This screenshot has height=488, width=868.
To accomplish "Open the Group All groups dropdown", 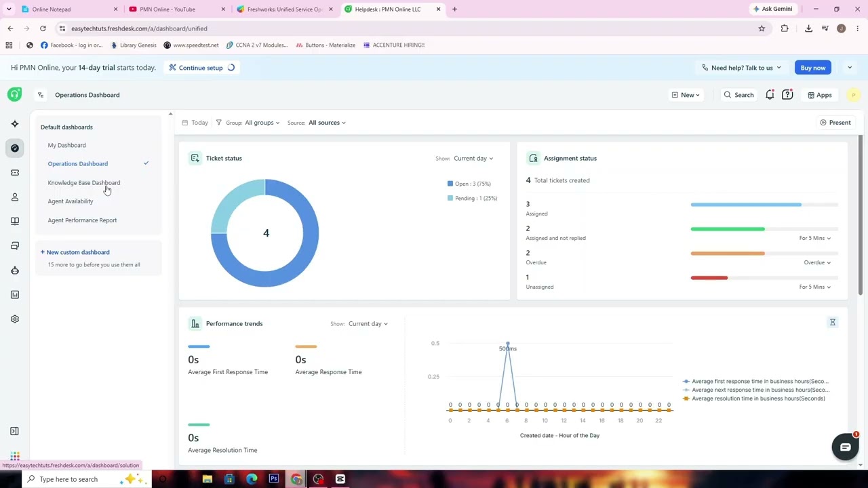I will coord(262,123).
